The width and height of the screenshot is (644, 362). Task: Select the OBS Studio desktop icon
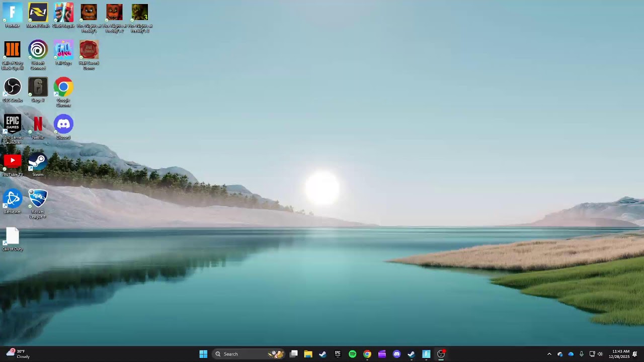[13, 90]
